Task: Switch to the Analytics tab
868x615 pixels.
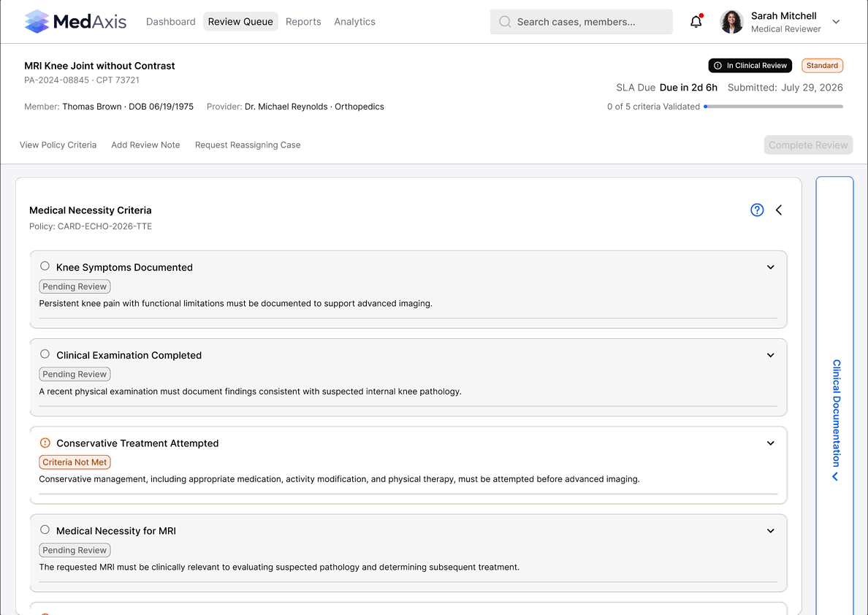Action: [355, 22]
